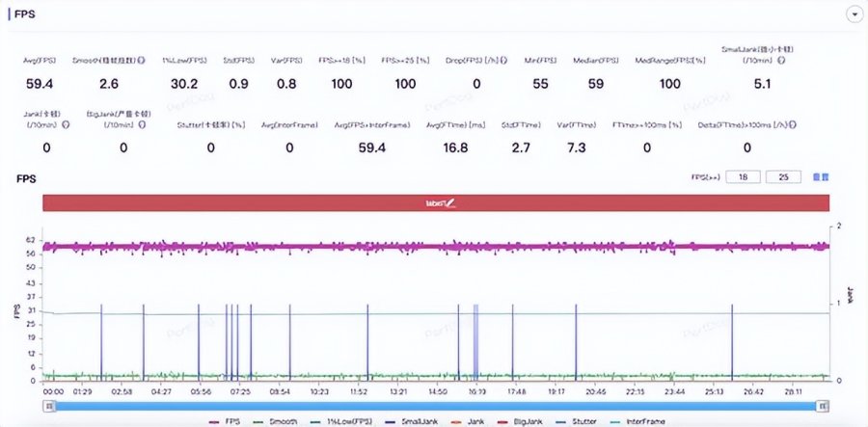Click the Jank (/10min) help icon

(67, 125)
